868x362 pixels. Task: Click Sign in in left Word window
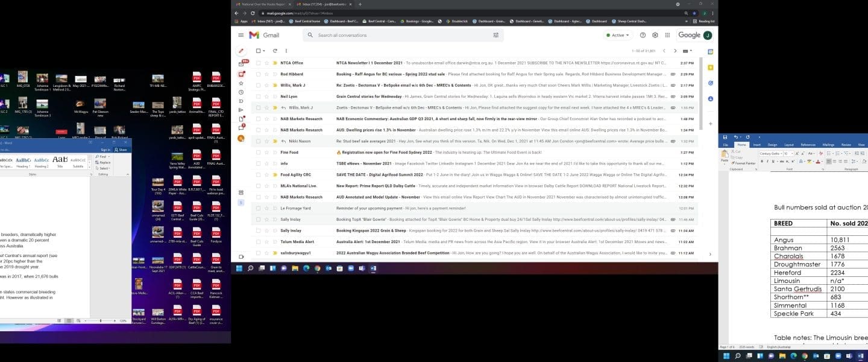click(x=105, y=150)
